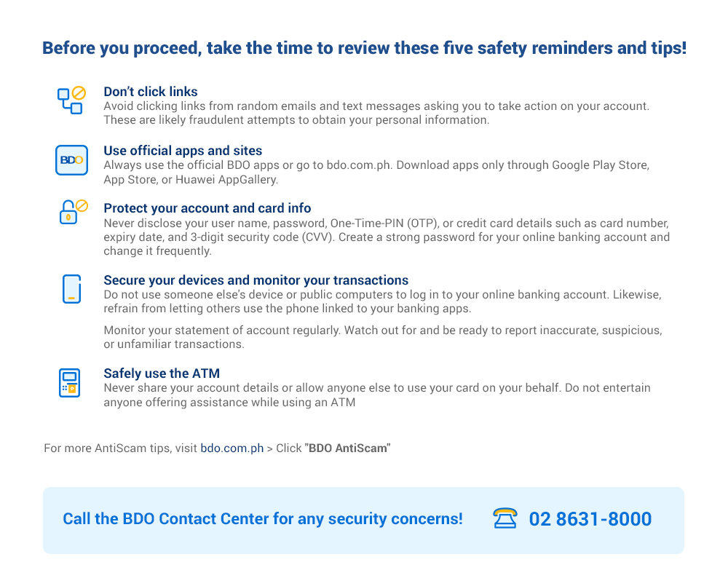Viewport: 728px width, 562px height.
Task: Click the "Use official apps and sites" heading
Action: (x=183, y=151)
